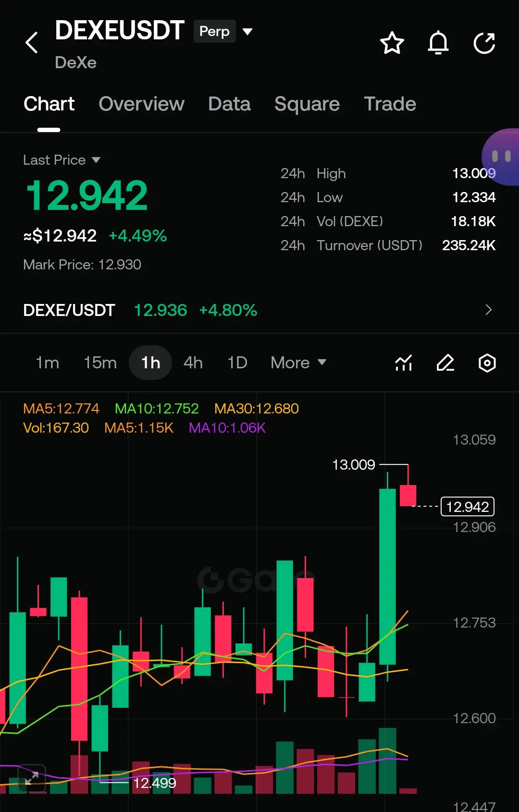The image size is (519, 812).
Task: Tap the 12.600 price axis label
Action: (x=474, y=718)
